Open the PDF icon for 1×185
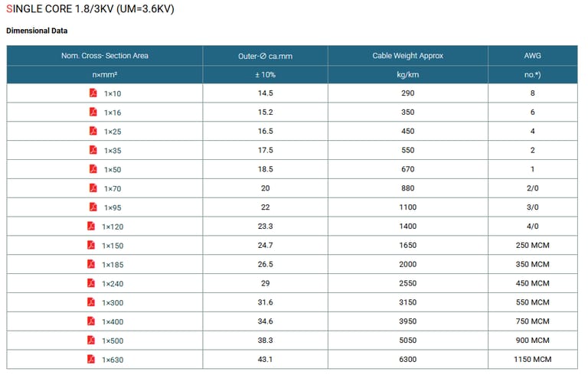The image size is (588, 375). tap(91, 264)
